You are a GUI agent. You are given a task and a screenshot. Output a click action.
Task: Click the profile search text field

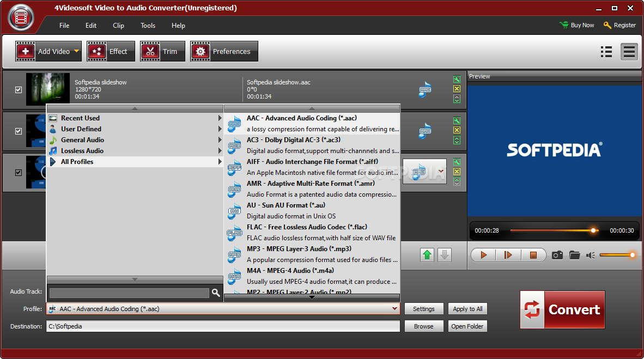click(x=129, y=293)
